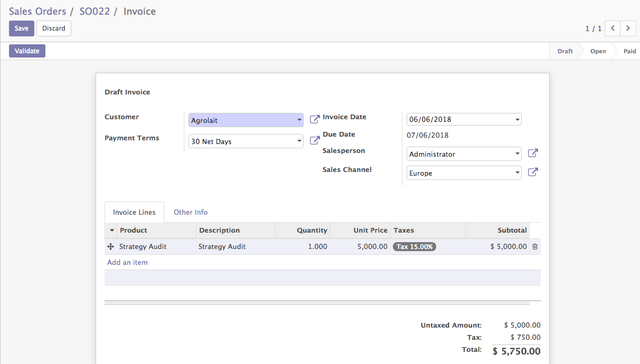Select the Invoice Lines tab

pyautogui.click(x=134, y=212)
